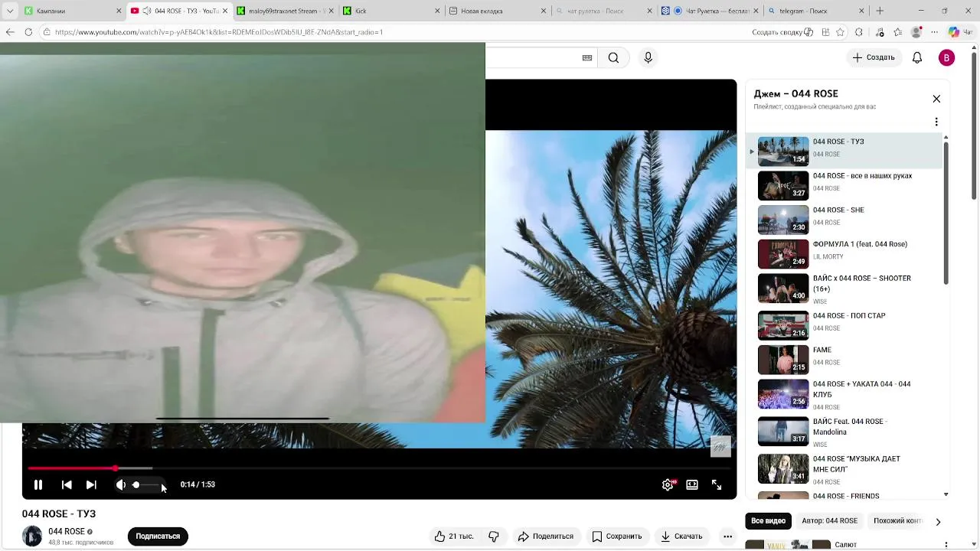Open more actions three-dot menu under video
Screen dimensions: 980x551
tap(727, 536)
